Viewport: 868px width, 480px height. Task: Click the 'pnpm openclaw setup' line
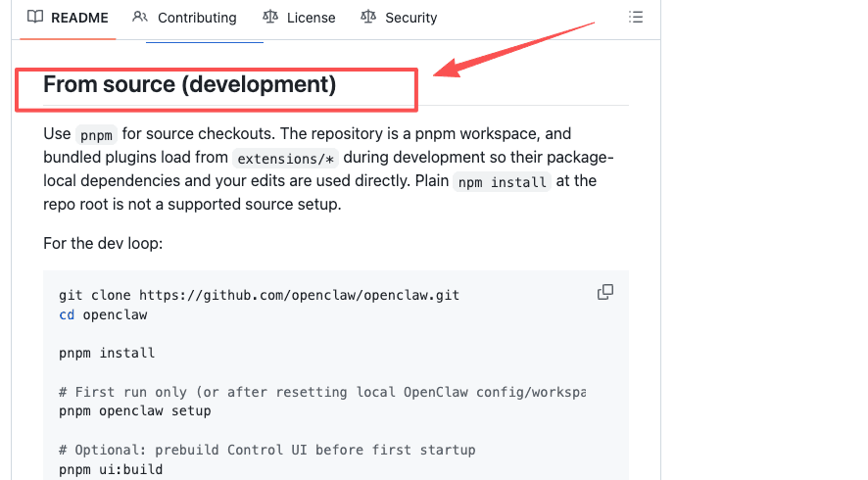point(135,411)
